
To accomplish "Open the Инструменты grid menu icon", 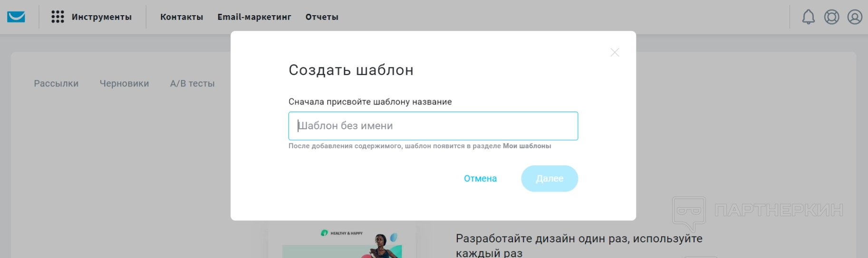I will [58, 17].
